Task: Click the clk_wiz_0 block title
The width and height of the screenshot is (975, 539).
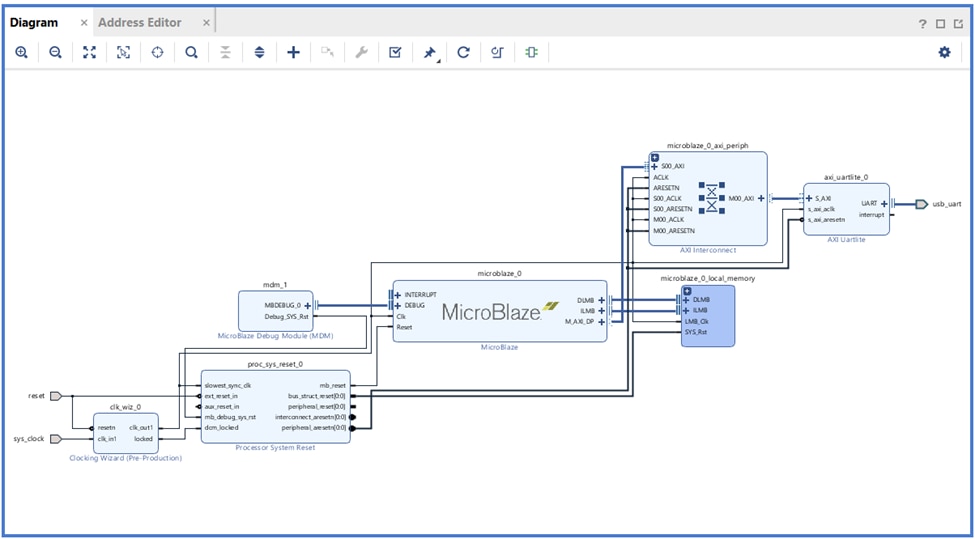Action: click(126, 408)
